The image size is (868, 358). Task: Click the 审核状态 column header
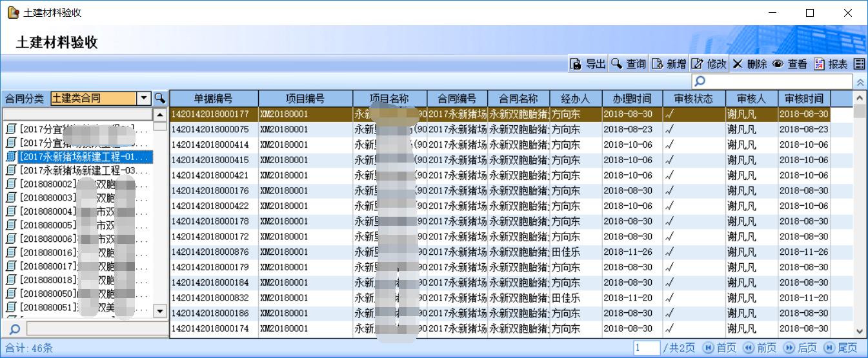[x=693, y=99]
